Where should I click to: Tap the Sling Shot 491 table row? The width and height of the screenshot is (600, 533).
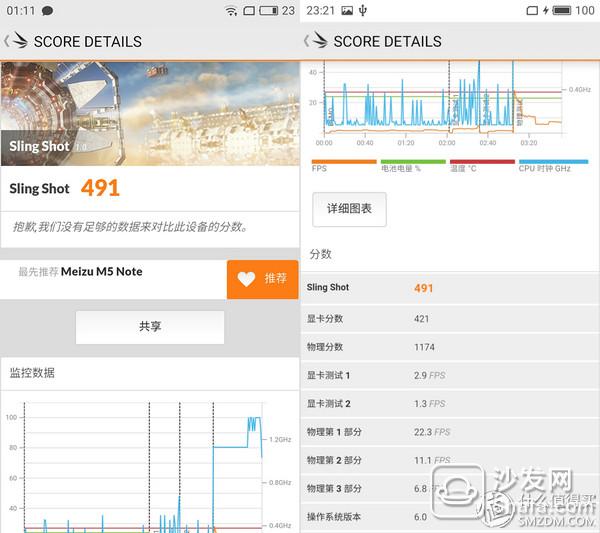450,288
